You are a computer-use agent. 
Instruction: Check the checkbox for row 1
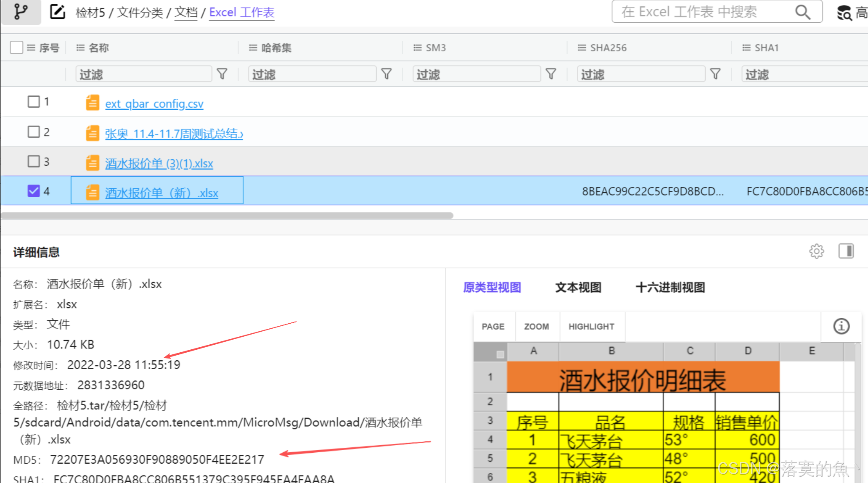pos(34,102)
